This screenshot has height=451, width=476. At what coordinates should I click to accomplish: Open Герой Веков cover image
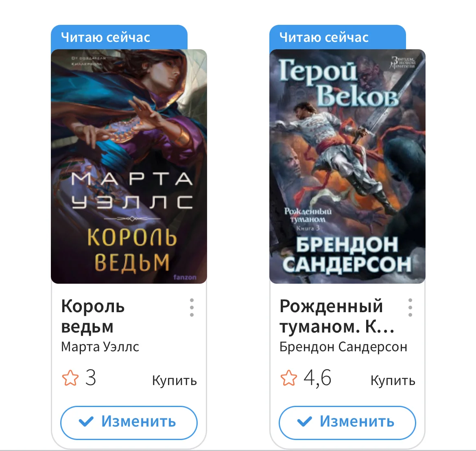point(347,166)
